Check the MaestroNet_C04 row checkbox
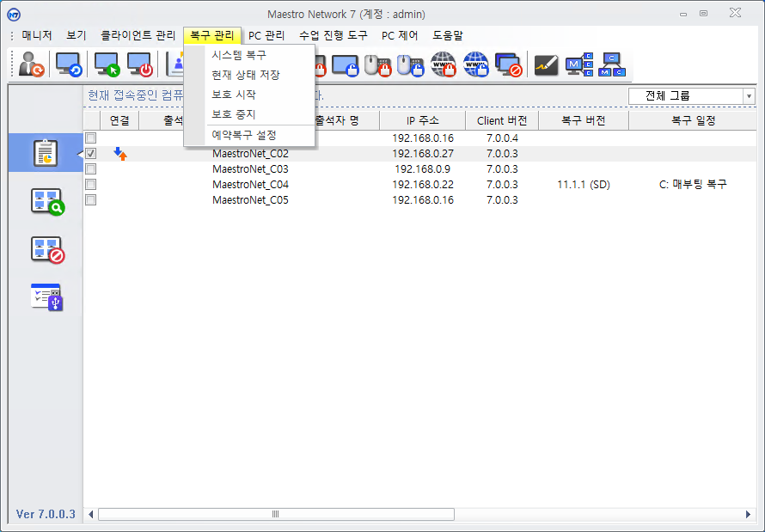This screenshot has height=532, width=765. pos(91,185)
